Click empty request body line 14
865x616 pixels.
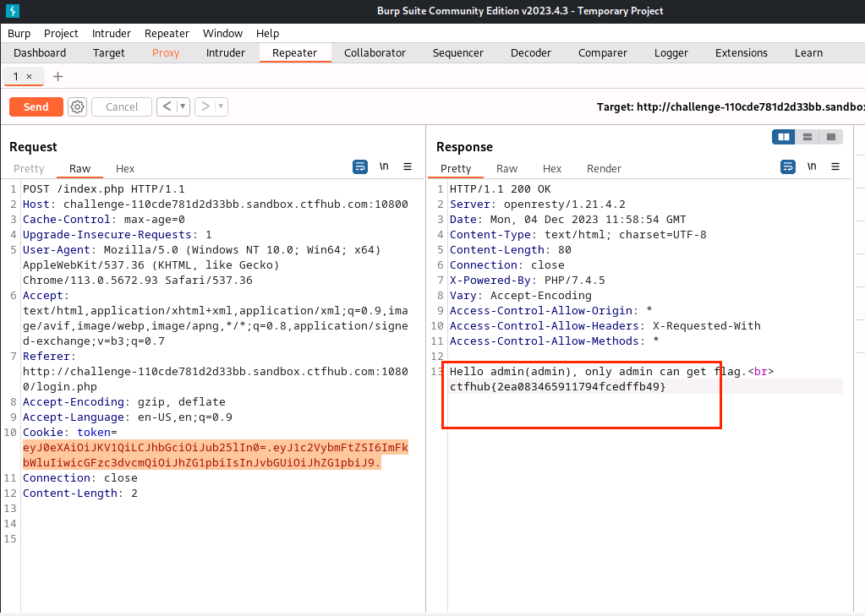point(215,523)
